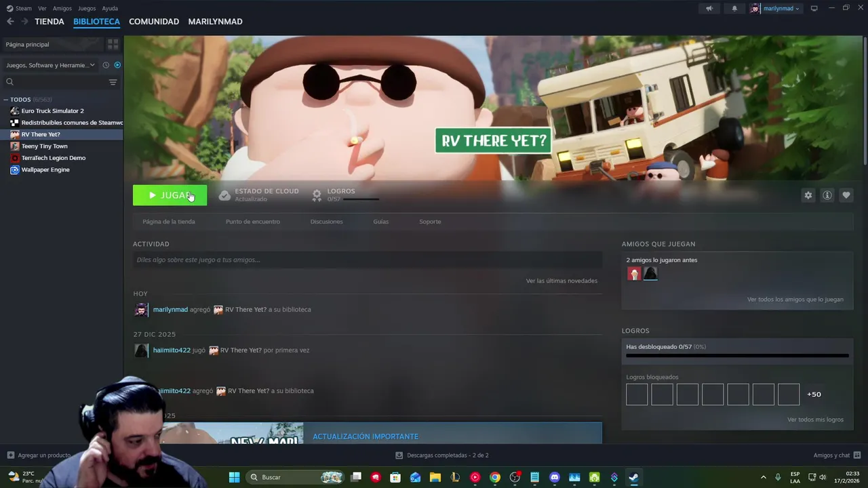Open the second friend's dark avatar
The height and width of the screenshot is (488, 868).
650,274
